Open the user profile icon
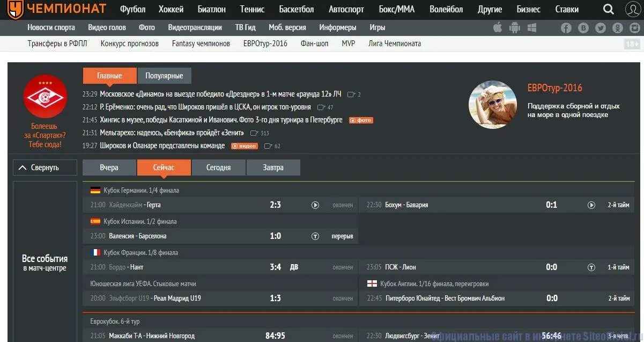 (x=633, y=9)
